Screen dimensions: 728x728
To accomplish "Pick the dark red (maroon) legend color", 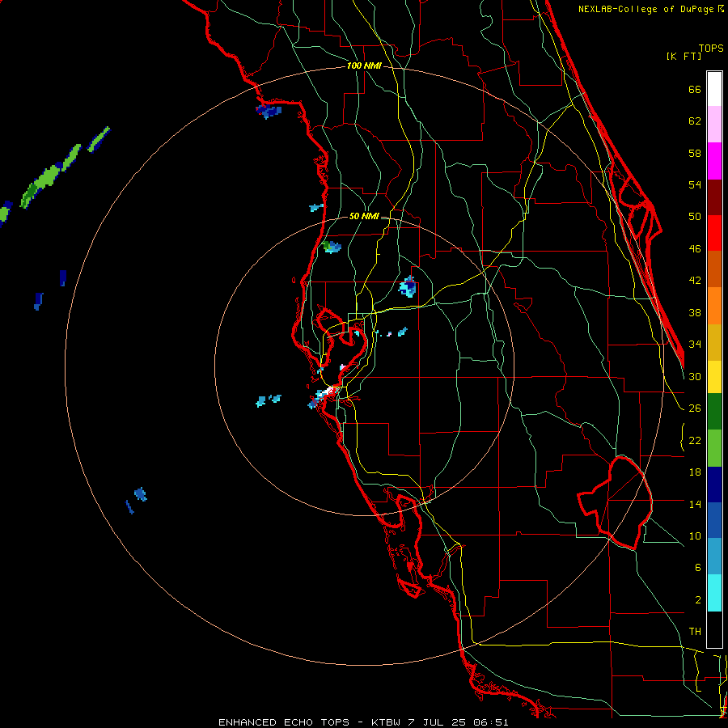I will pyautogui.click(x=714, y=197).
